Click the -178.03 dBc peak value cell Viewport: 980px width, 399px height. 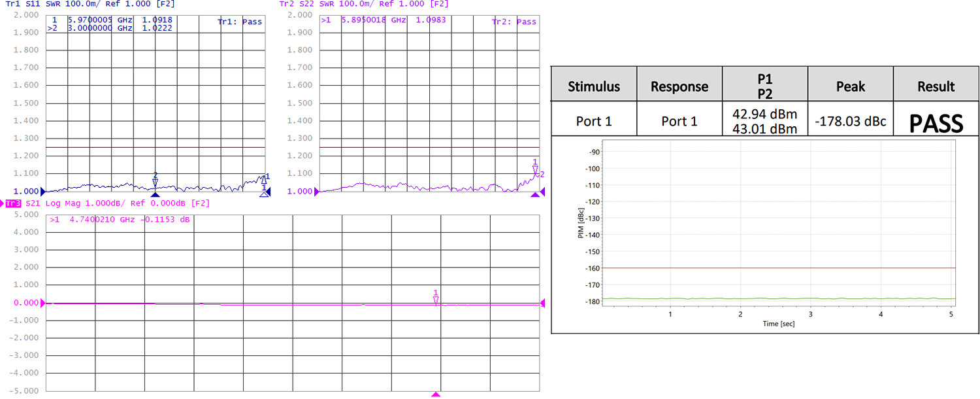coord(850,122)
